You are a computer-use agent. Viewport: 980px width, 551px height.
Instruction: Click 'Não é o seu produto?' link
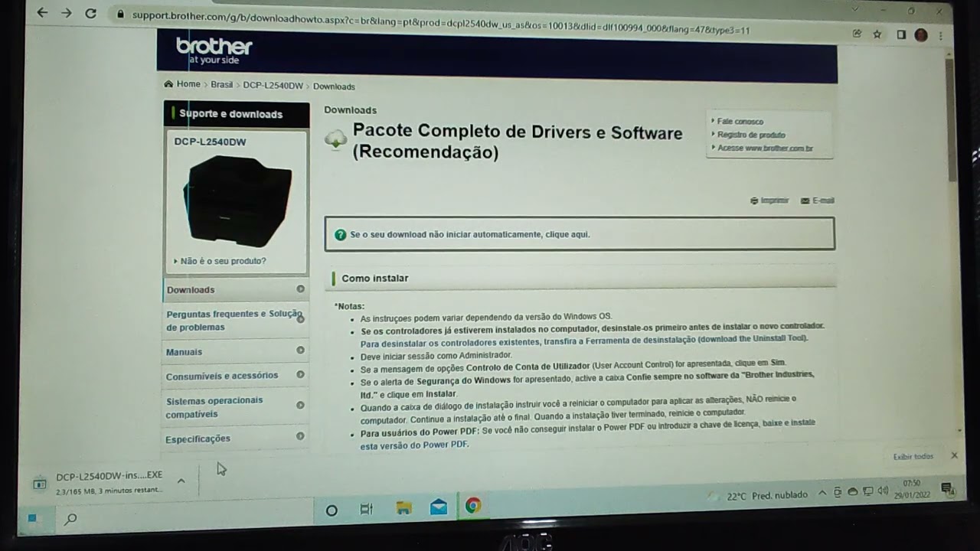pos(223,261)
